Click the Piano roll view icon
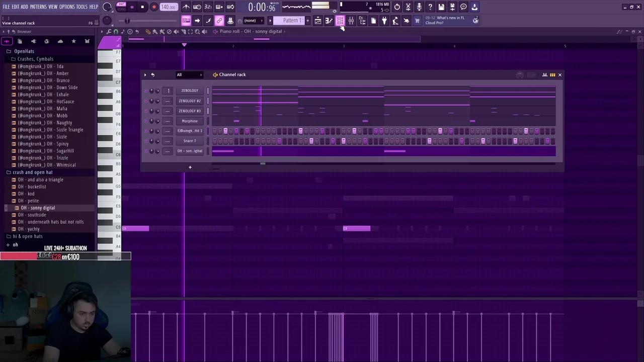Viewport: 644px width, 362px height. pyautogui.click(x=329, y=21)
